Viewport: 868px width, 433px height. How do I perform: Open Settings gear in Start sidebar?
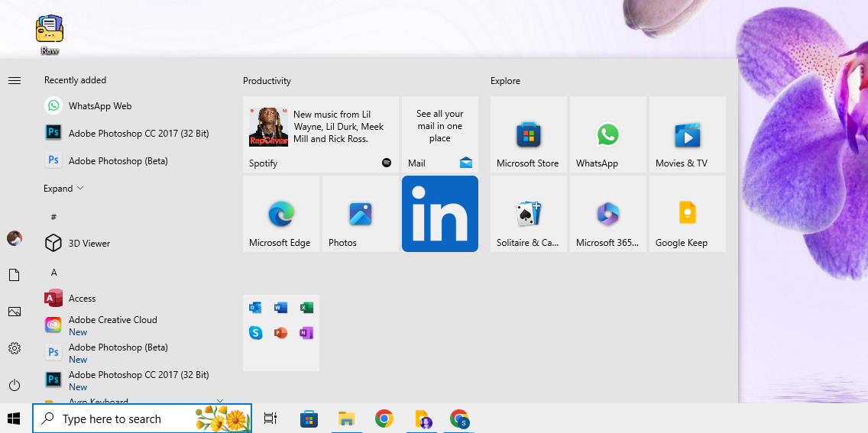click(x=15, y=348)
